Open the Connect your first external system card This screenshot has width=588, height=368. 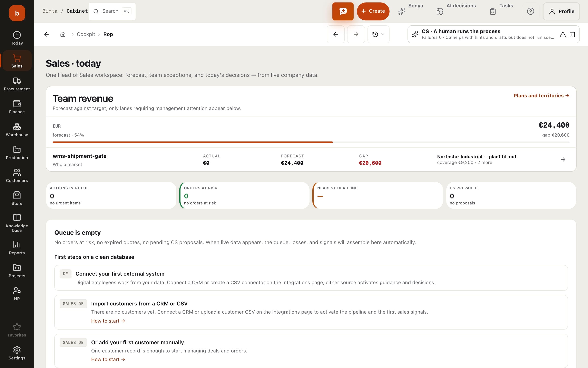pyautogui.click(x=311, y=278)
